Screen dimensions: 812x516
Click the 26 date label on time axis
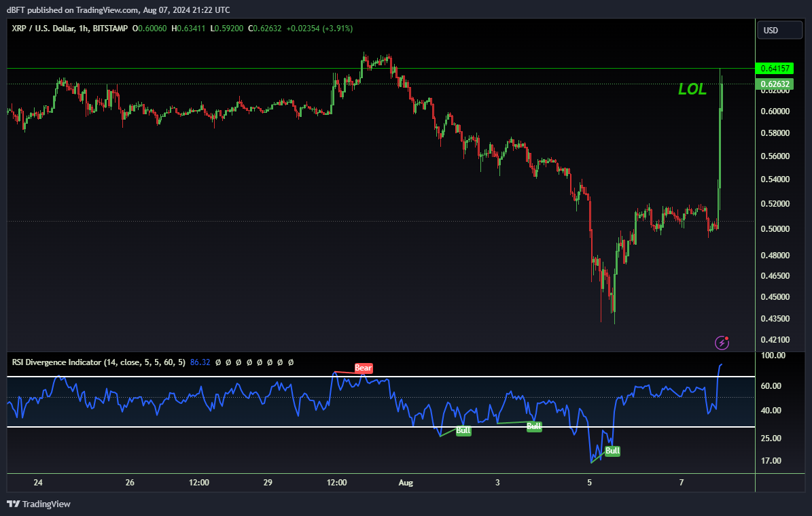pos(130,482)
